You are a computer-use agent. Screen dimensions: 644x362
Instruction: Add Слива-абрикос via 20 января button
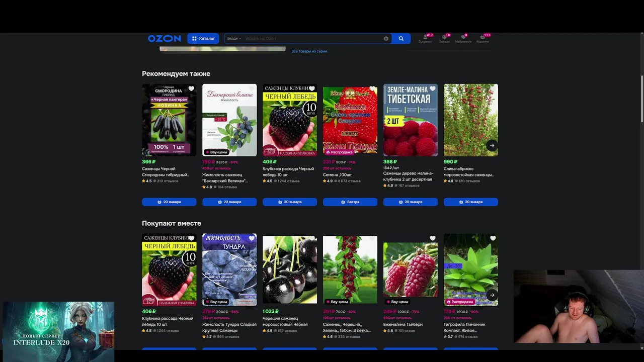471,202
